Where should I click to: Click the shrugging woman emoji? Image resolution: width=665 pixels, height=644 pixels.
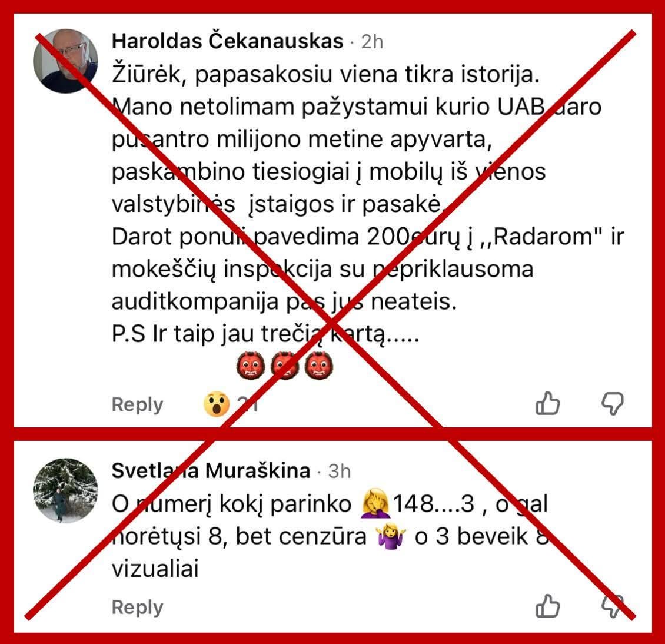pyautogui.click(x=391, y=536)
